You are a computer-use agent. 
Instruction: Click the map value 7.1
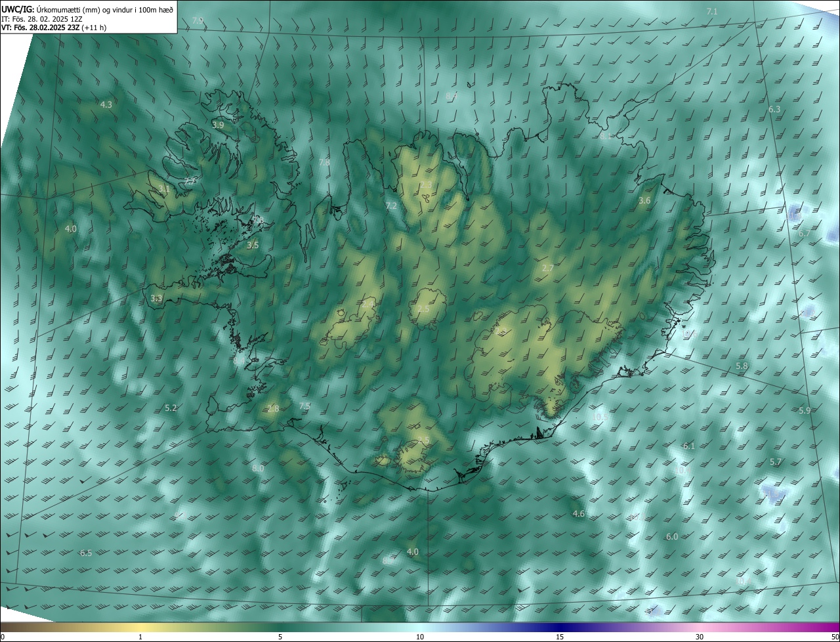[712, 12]
